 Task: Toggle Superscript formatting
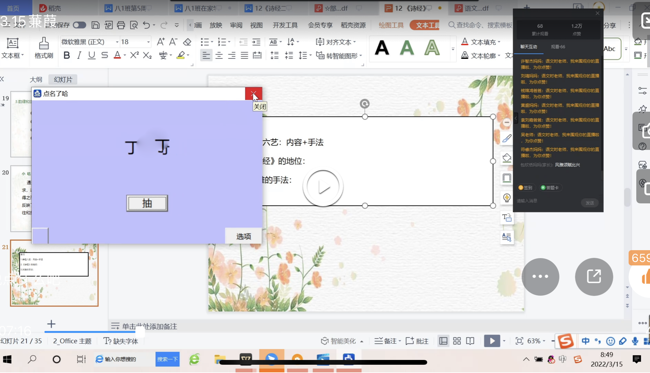tap(134, 55)
